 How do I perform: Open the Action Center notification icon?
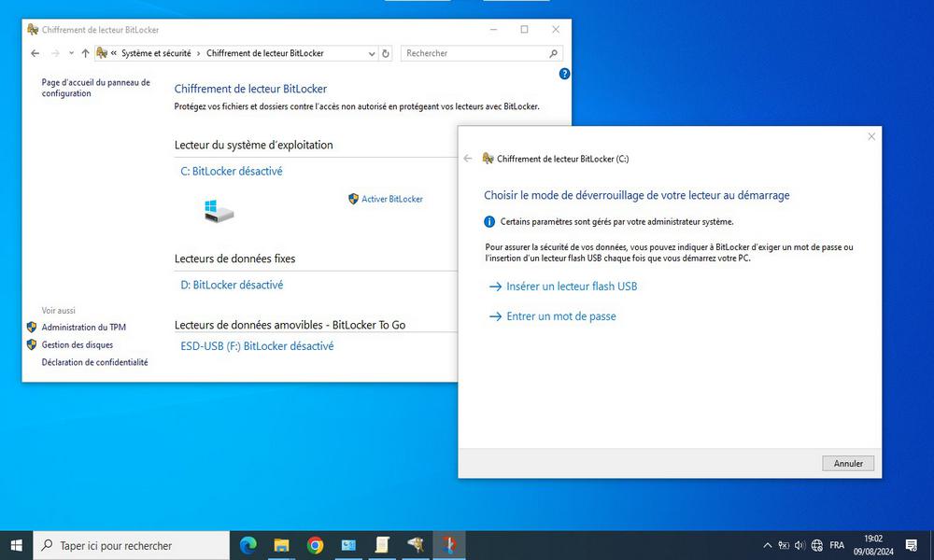[x=912, y=545]
